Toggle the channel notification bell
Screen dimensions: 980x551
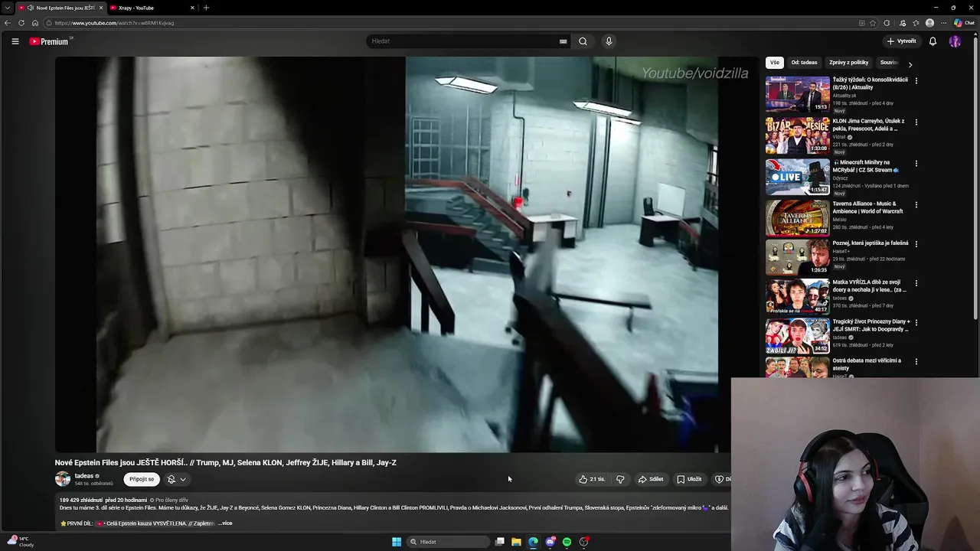[x=171, y=479]
